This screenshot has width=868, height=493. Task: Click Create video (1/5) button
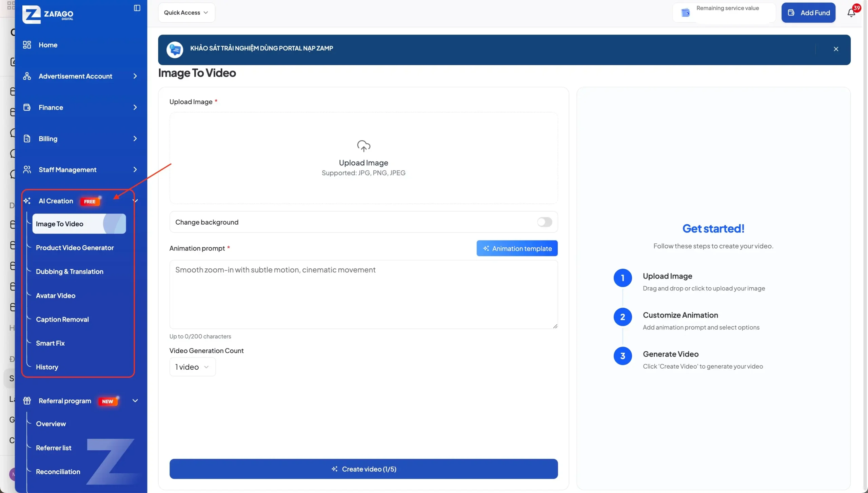pos(363,469)
